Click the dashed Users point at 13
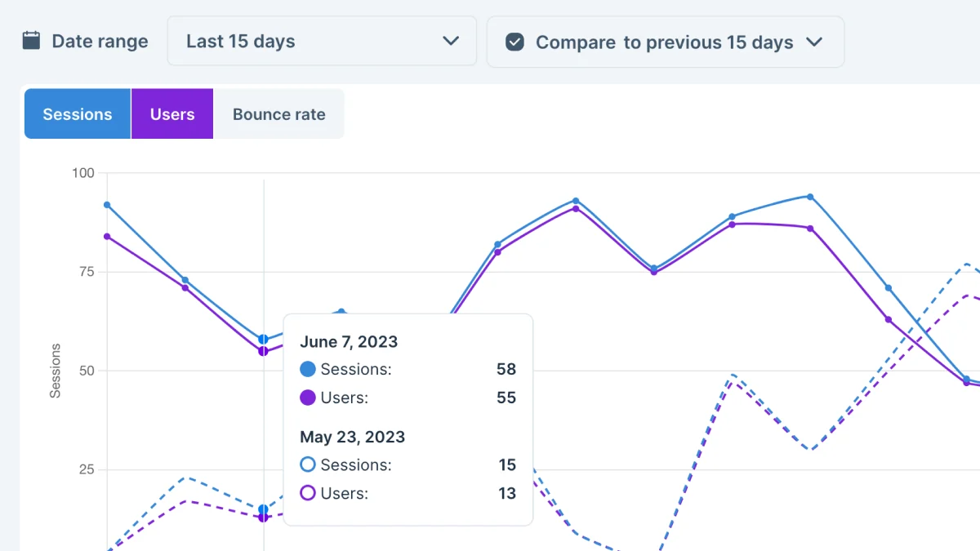980x551 pixels. [263, 518]
